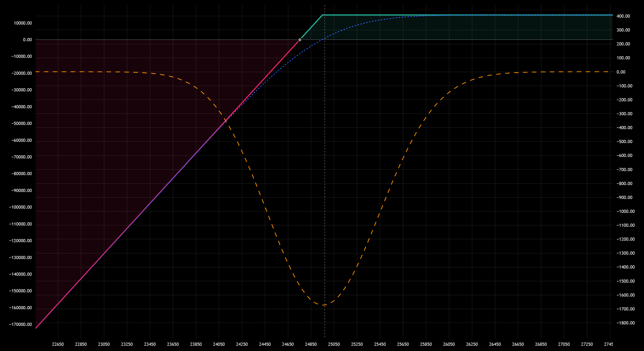Click the 10000.00 left axis label
This screenshot has width=644, height=351.
pos(23,23)
